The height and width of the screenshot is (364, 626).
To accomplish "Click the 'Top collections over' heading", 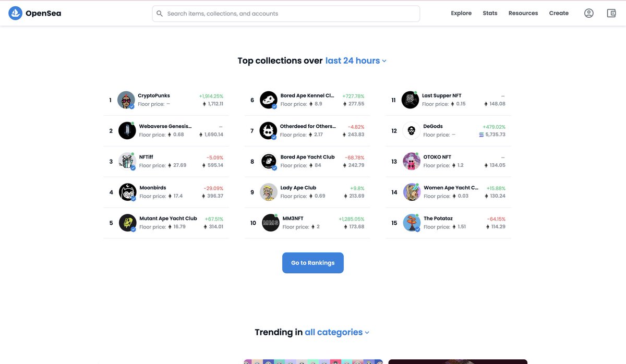I will pos(280,60).
